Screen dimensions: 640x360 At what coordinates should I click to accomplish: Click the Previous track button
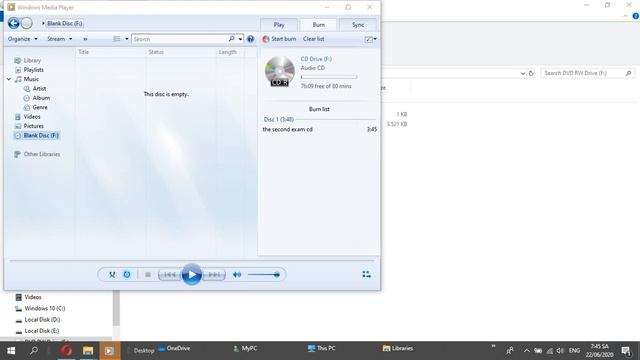click(170, 275)
